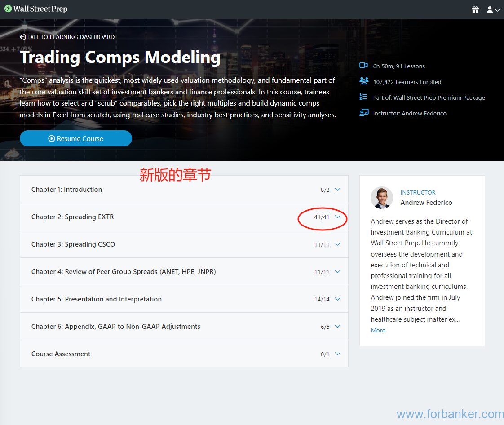Screen dimensions: 504x425
Task: Open Chapter 5: Presentation and Interpretation title
Action: coord(97,299)
